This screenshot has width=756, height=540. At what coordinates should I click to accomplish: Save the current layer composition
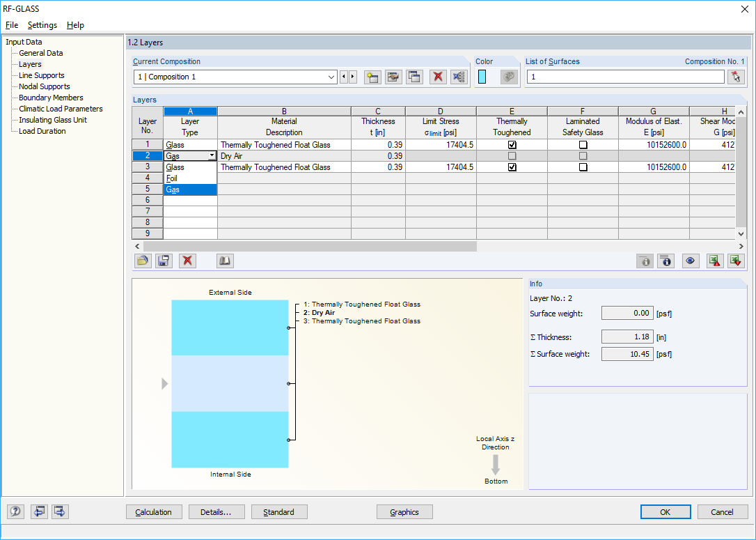click(x=164, y=261)
